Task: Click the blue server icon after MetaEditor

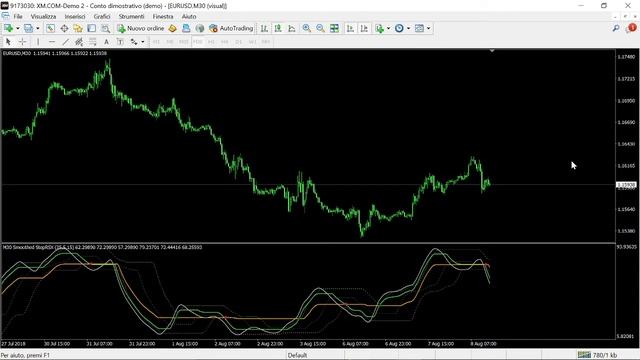Action: [x=186, y=28]
